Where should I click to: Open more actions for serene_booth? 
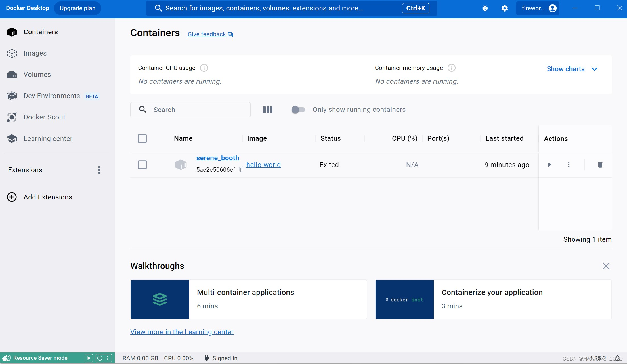click(569, 165)
